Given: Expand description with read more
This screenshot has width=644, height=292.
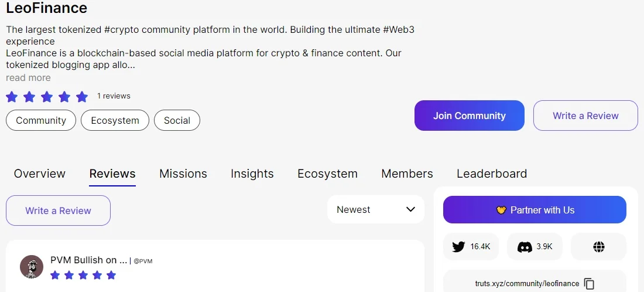Looking at the screenshot, I should coord(28,78).
